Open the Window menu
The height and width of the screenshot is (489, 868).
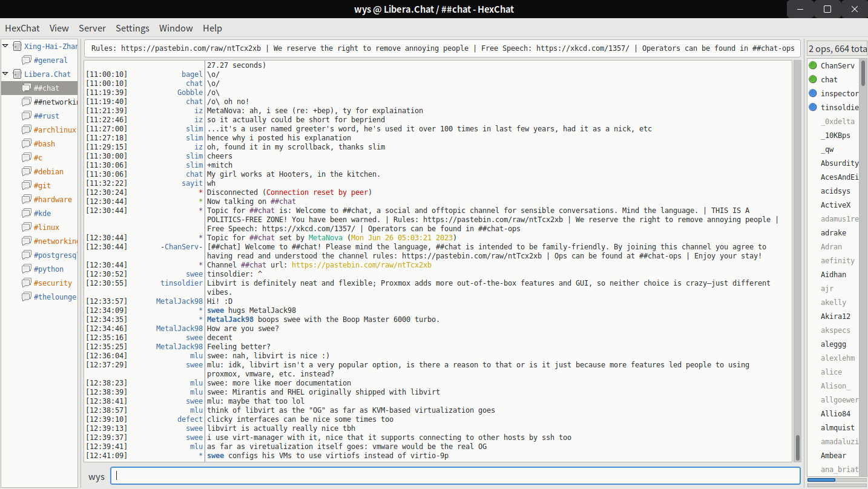(176, 28)
